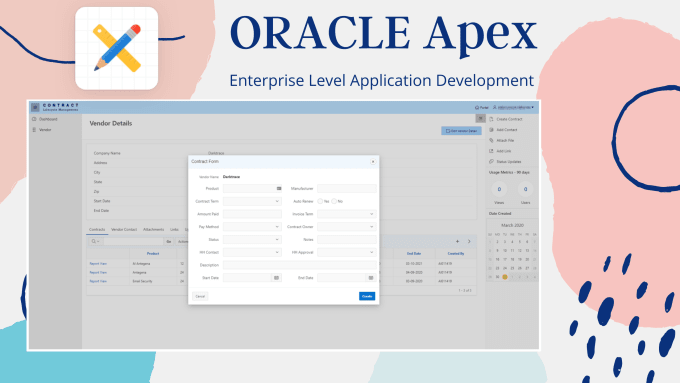Open Report View link for AI Antegena

98,263
